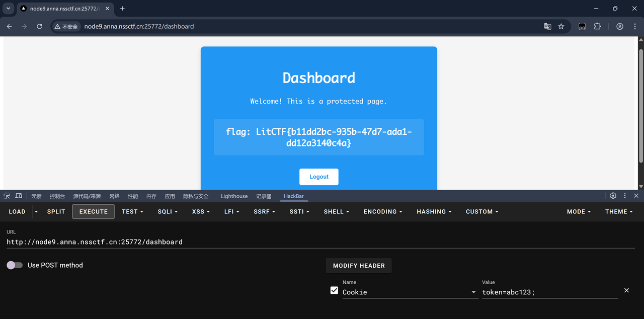Click the extension icon left of Extensions puzzle

(x=582, y=26)
